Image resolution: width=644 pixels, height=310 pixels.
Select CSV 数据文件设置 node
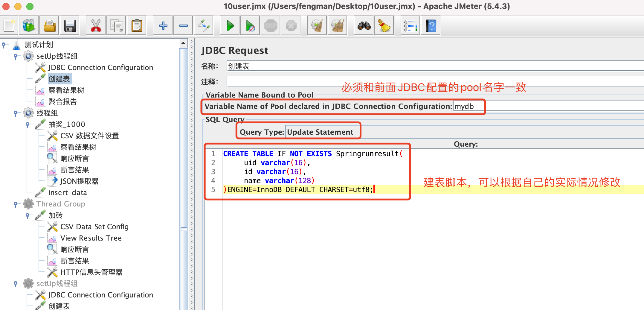tap(89, 136)
